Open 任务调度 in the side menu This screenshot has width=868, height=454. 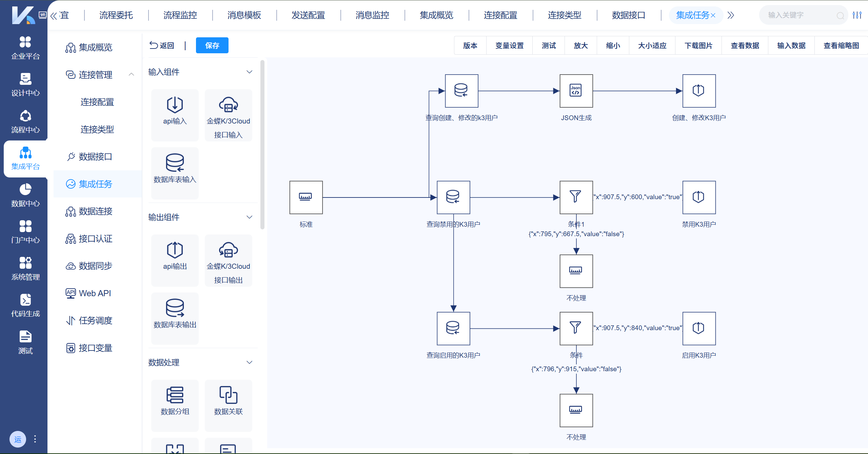(95, 321)
